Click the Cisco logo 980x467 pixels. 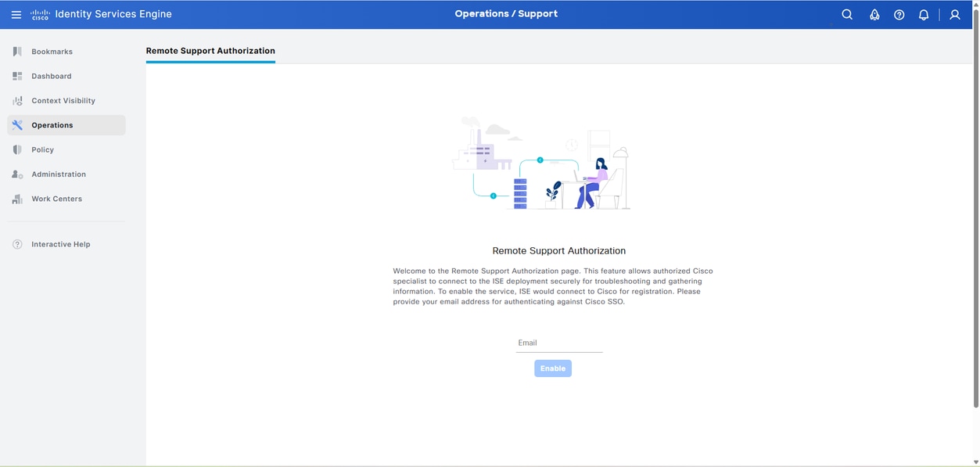click(39, 13)
